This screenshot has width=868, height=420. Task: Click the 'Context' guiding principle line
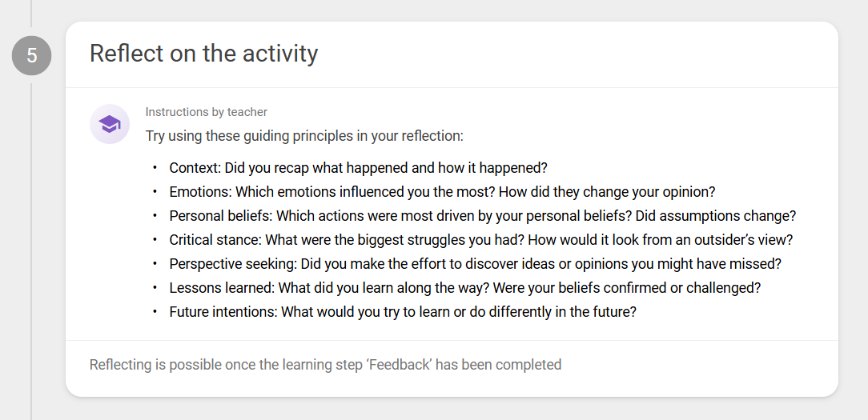tap(358, 168)
